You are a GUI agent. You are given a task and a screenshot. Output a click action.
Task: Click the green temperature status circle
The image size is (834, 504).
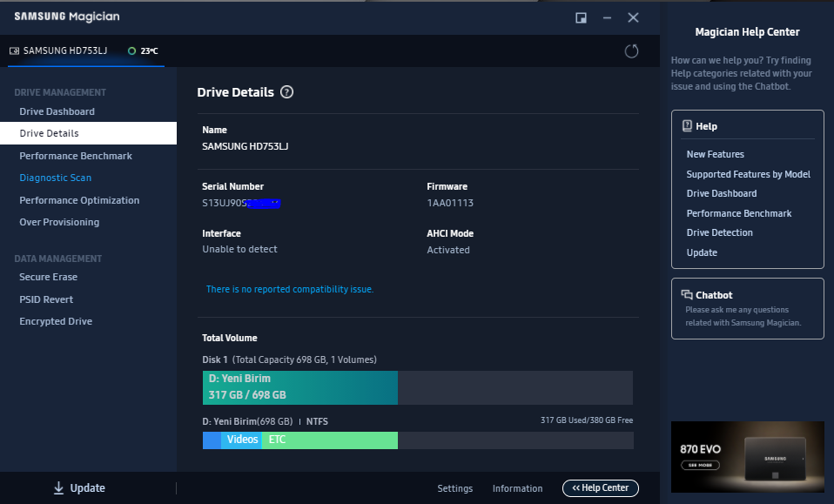tap(132, 51)
